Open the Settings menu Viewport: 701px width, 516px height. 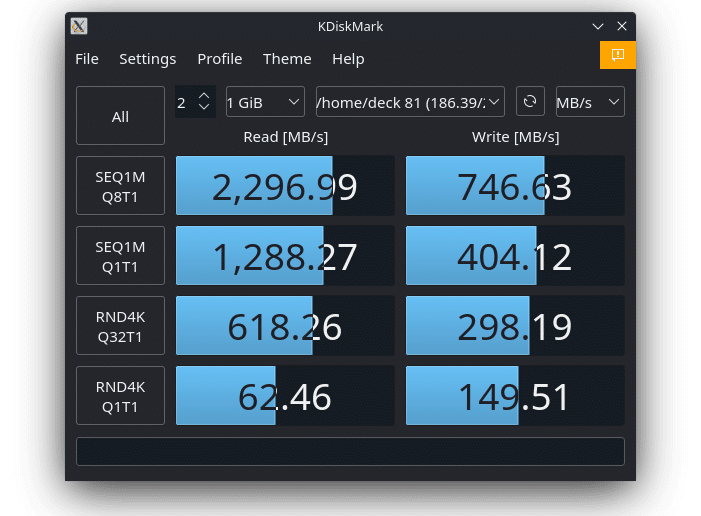(x=148, y=59)
